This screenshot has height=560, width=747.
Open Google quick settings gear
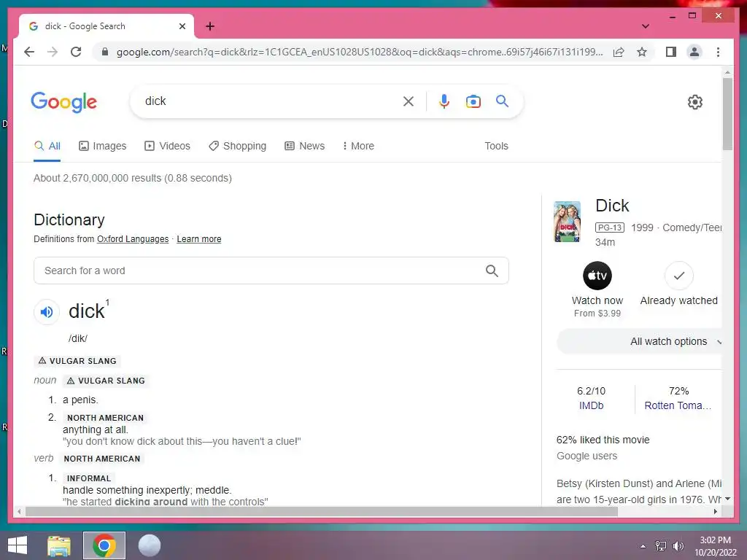pyautogui.click(x=694, y=101)
